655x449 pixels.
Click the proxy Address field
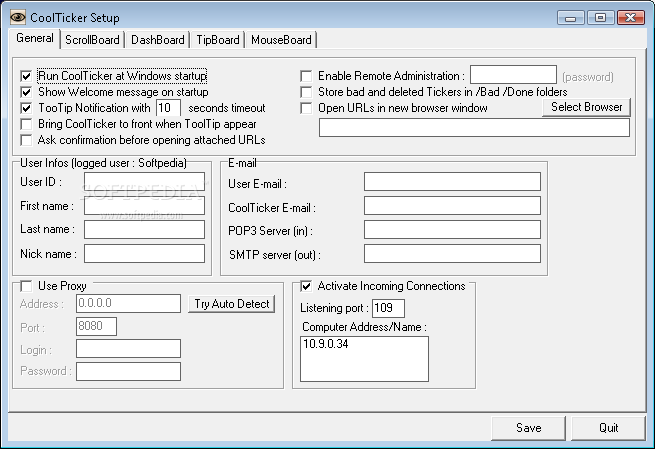(128, 303)
